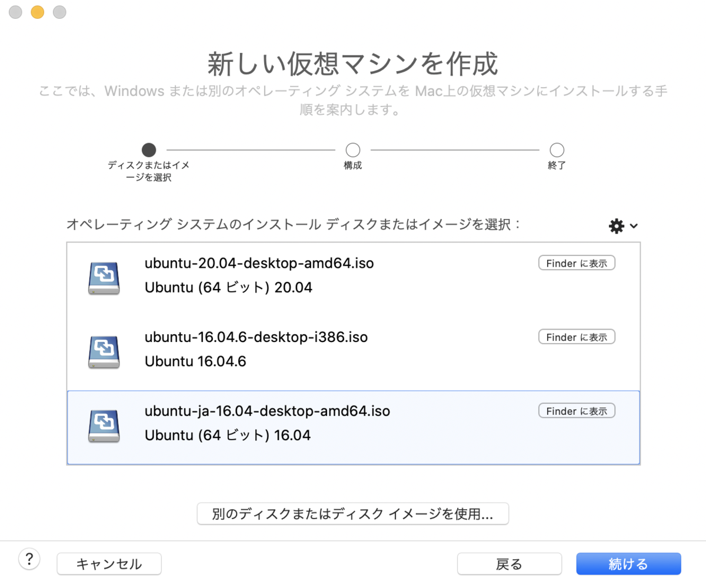Click the yellow minimize window button

pyautogui.click(x=37, y=12)
